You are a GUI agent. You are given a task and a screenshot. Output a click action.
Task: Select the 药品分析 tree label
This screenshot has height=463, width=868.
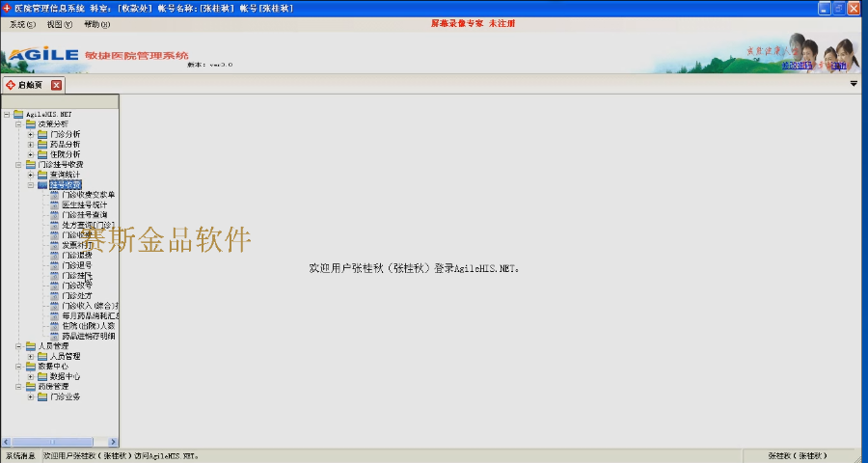66,145
